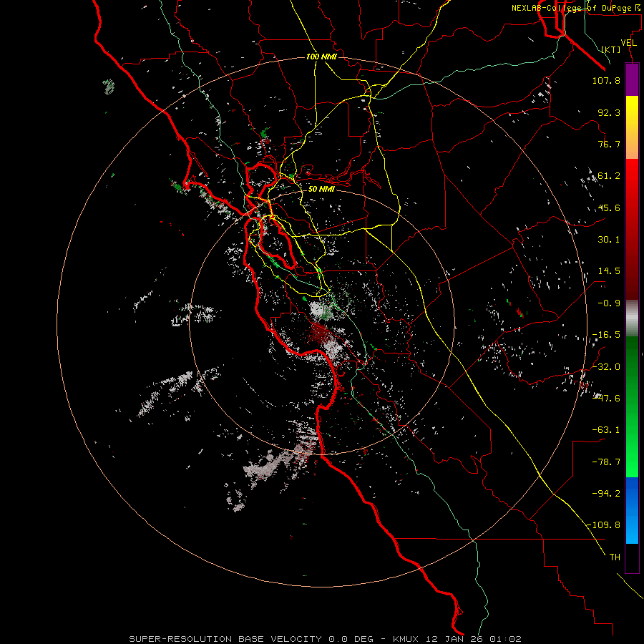Pick the green segment of the color bar
Screen dimensions: 644x644
632,406
